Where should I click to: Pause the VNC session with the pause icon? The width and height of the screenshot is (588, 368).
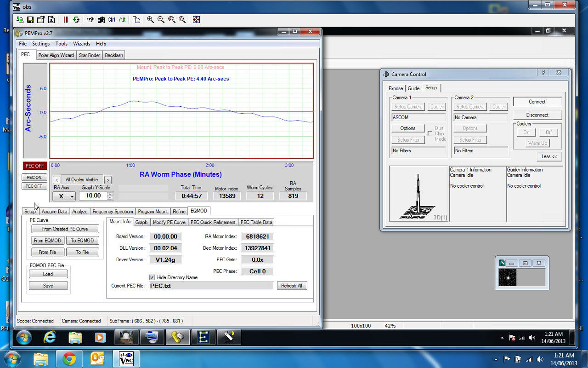click(x=66, y=20)
